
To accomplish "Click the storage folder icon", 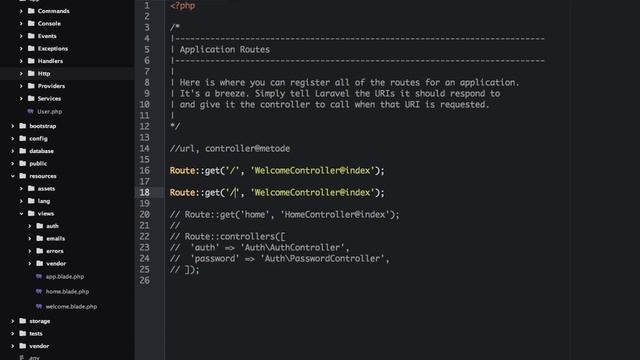I will point(23,321).
